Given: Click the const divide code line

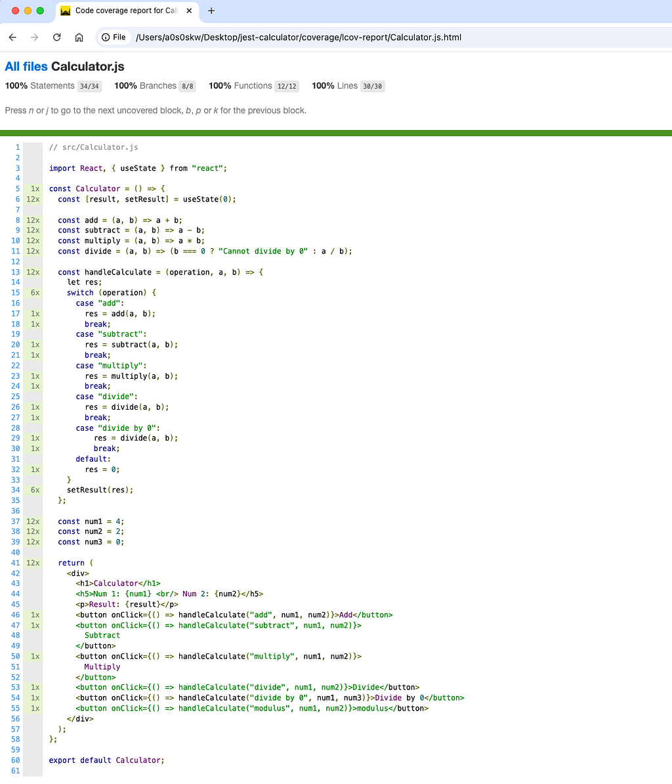Looking at the screenshot, I should point(205,251).
